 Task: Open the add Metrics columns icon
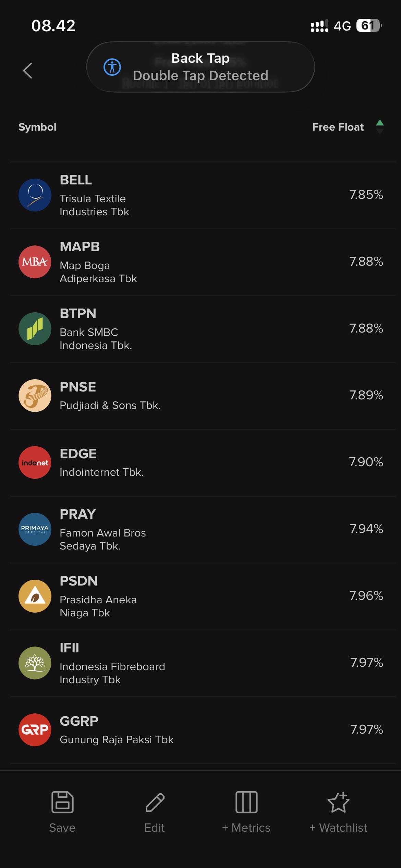(x=246, y=802)
